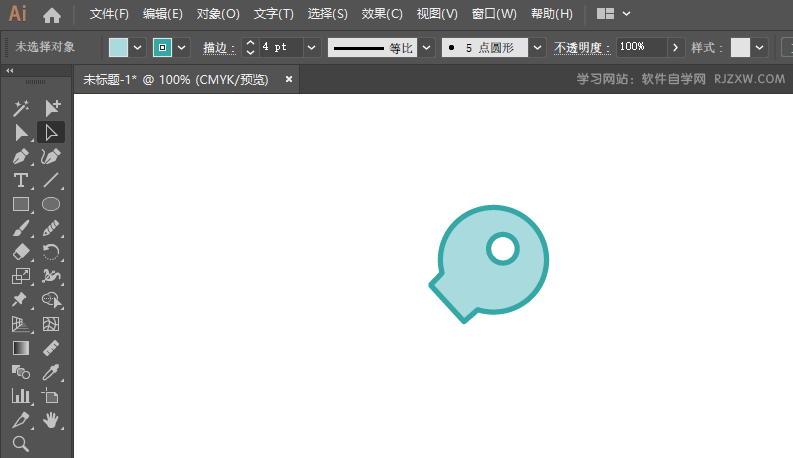Select the Eyedropper tool
Image resolution: width=793 pixels, height=458 pixels.
51,372
